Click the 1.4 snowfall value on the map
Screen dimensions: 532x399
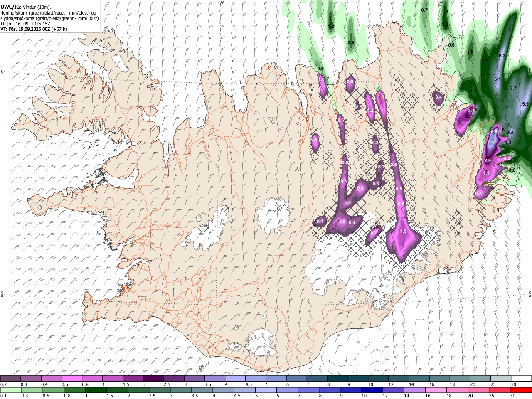point(380,96)
